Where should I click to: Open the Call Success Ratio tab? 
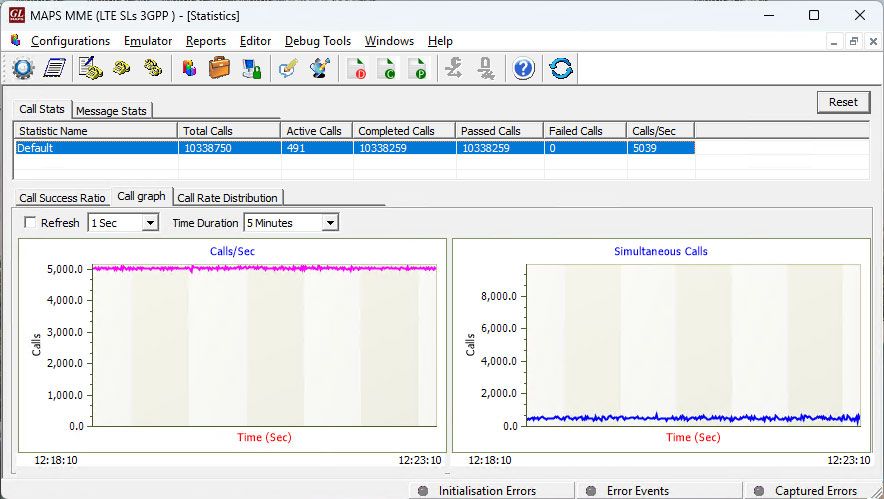(62, 198)
